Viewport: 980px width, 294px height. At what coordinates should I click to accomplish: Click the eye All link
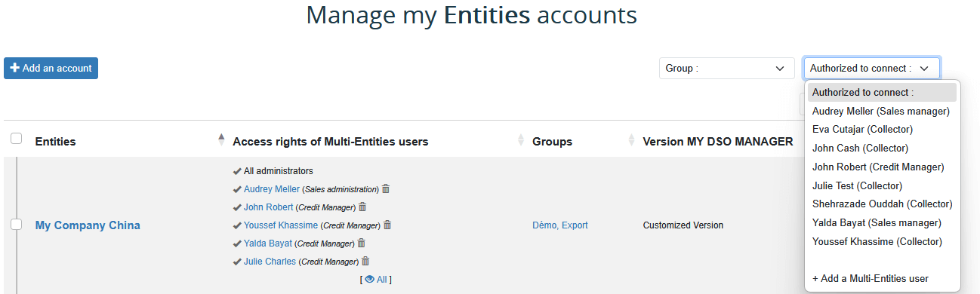[376, 280]
